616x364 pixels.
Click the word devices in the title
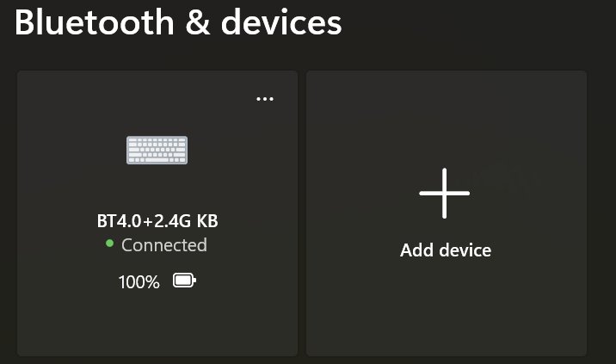click(x=281, y=22)
